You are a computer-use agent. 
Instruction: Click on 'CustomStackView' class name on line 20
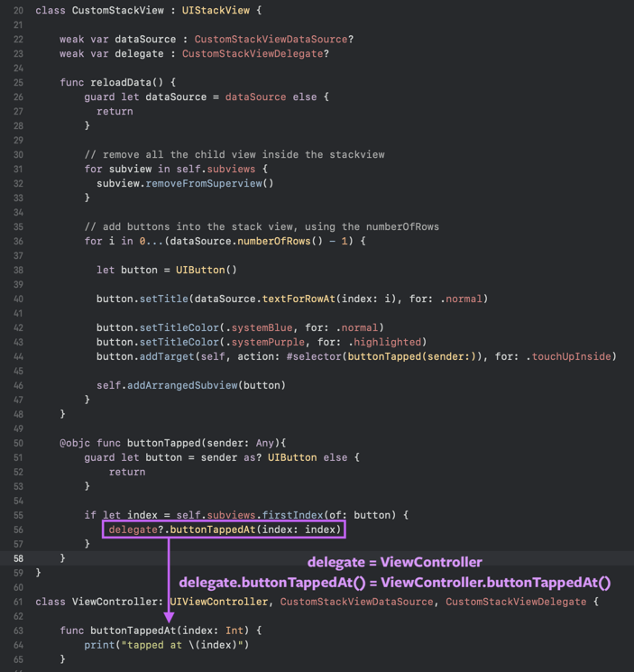[118, 10]
